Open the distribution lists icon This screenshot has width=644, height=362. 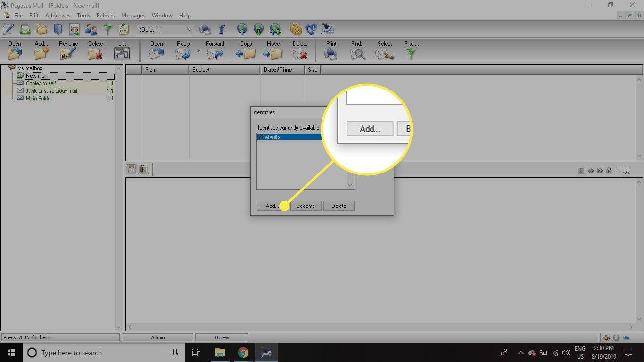click(74, 29)
